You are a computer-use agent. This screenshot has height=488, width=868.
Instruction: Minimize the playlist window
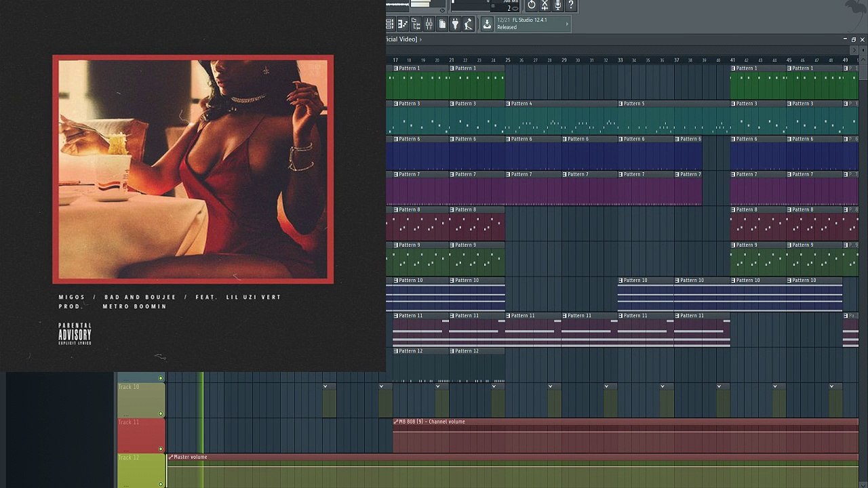[x=845, y=39]
